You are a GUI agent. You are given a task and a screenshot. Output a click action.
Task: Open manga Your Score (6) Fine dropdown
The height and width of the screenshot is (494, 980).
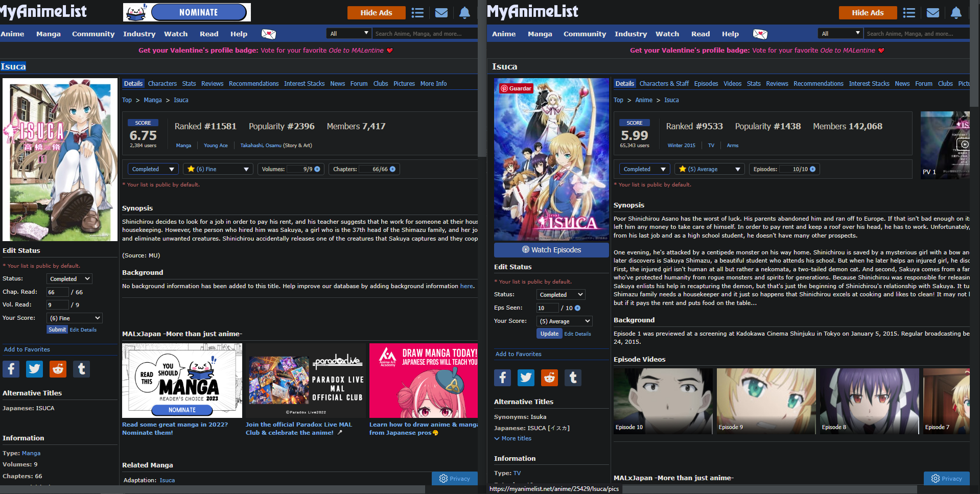75,318
